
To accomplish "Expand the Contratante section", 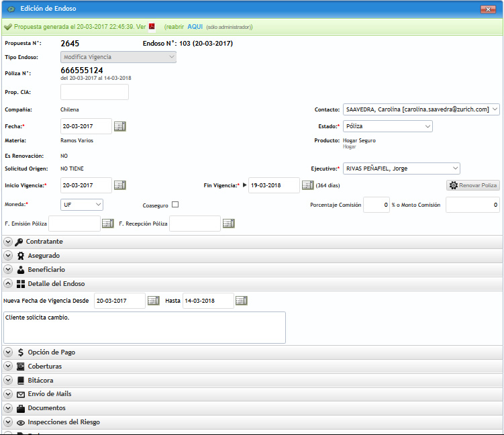I will [8, 242].
